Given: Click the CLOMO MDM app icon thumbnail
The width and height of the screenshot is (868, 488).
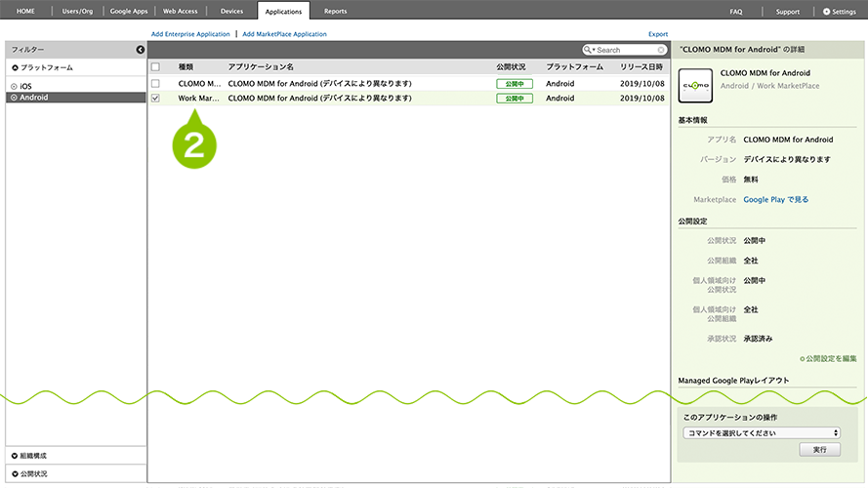Looking at the screenshot, I should point(695,85).
